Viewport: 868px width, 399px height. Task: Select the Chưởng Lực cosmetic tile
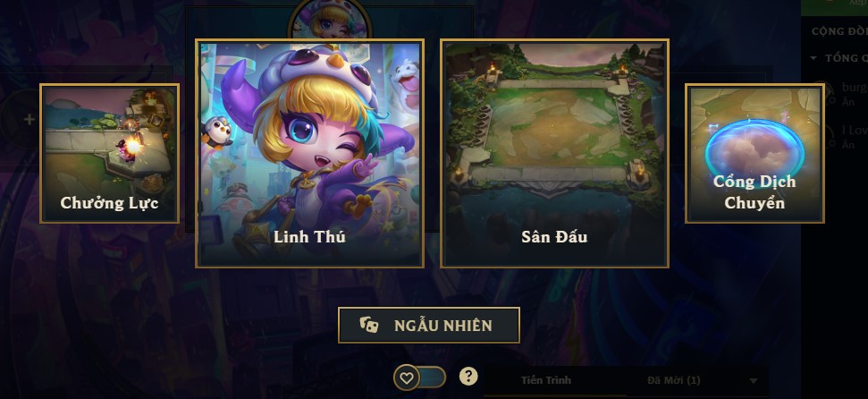110,154
